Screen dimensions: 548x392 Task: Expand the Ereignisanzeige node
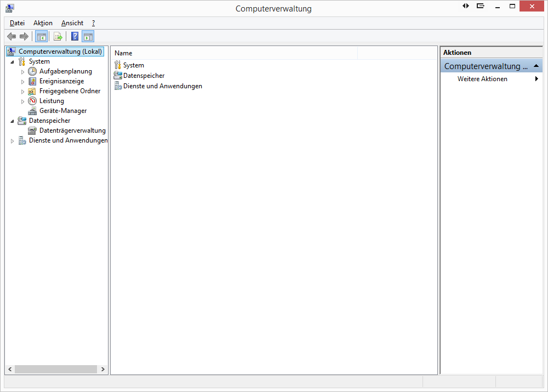[22, 82]
